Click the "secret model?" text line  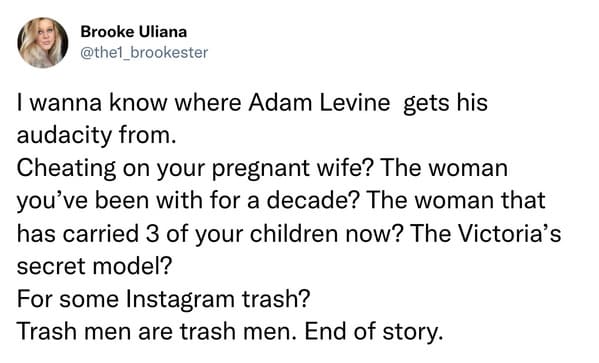pyautogui.click(x=94, y=266)
